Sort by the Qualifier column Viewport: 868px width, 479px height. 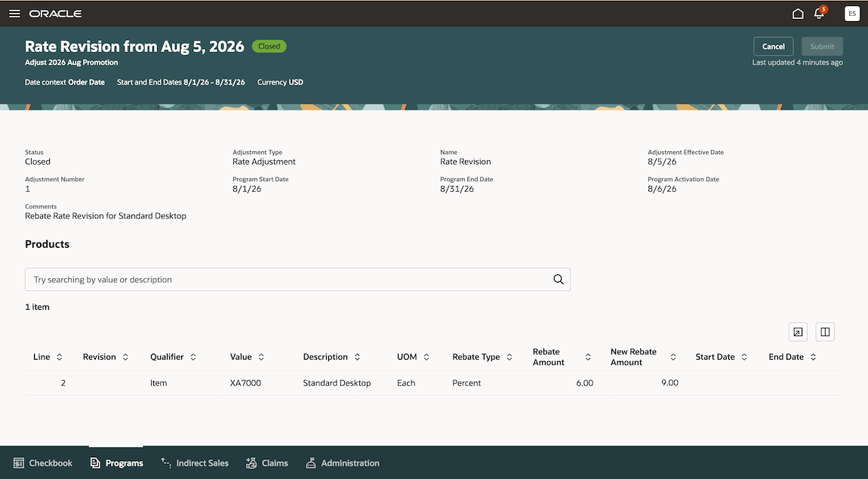point(193,357)
